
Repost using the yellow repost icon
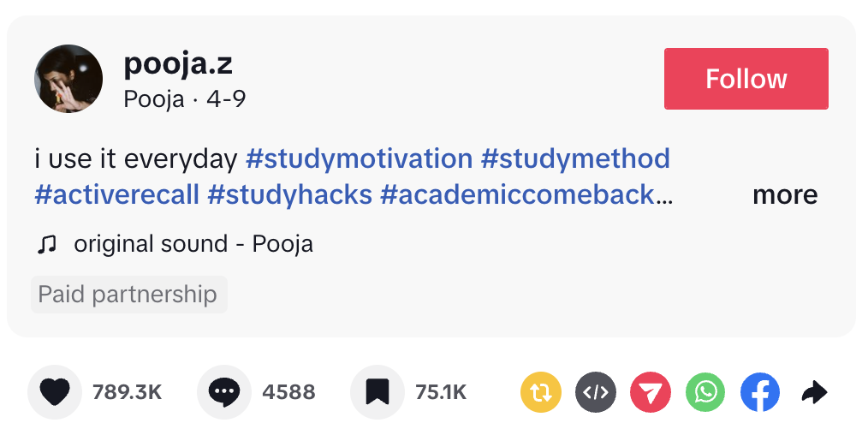[541, 393]
